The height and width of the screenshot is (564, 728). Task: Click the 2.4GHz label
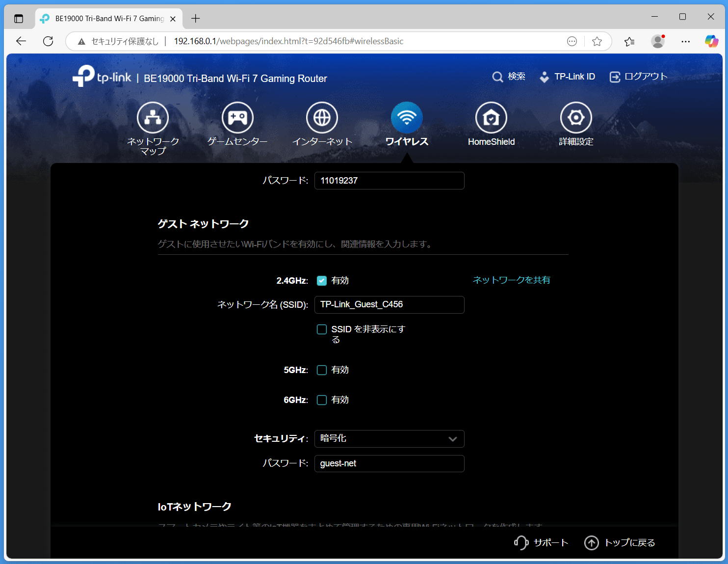tap(292, 281)
